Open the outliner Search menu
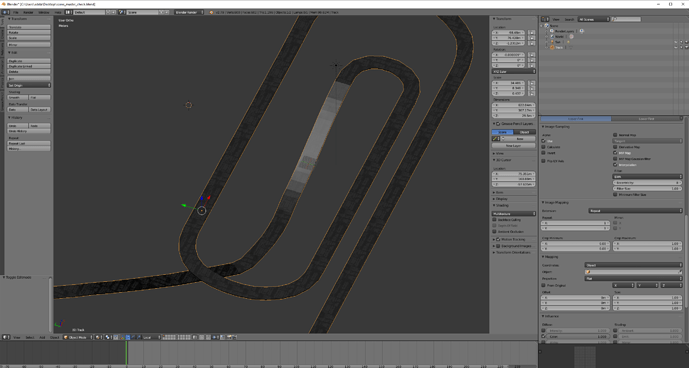 [569, 19]
